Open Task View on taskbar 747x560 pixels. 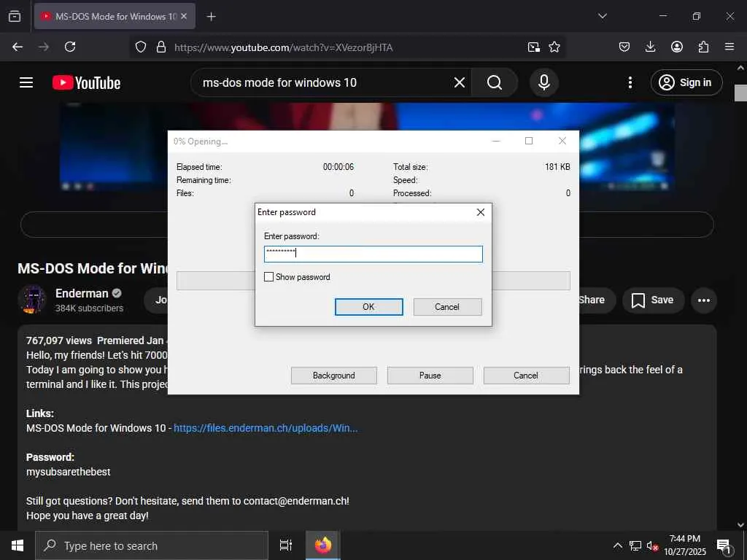point(285,545)
